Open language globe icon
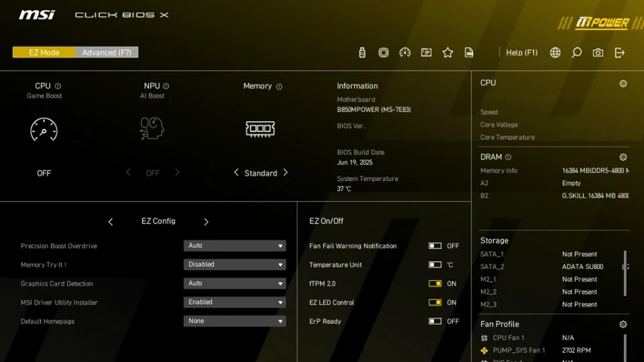The image size is (644, 362). (555, 52)
